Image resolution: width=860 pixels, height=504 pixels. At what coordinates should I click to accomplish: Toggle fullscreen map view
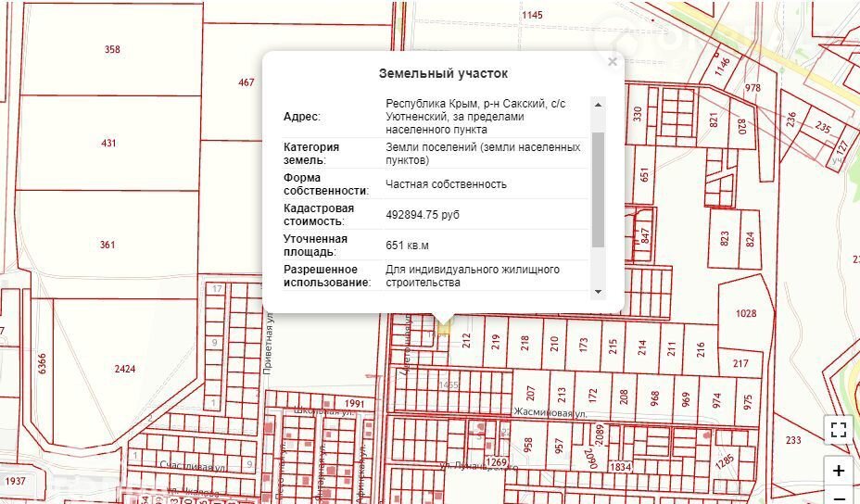click(x=839, y=429)
